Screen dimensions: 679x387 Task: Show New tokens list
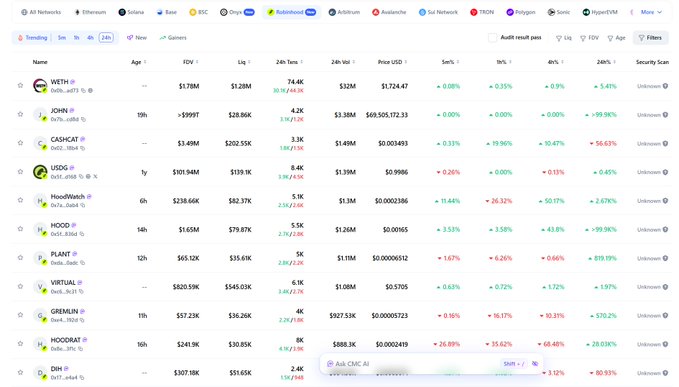pos(137,38)
